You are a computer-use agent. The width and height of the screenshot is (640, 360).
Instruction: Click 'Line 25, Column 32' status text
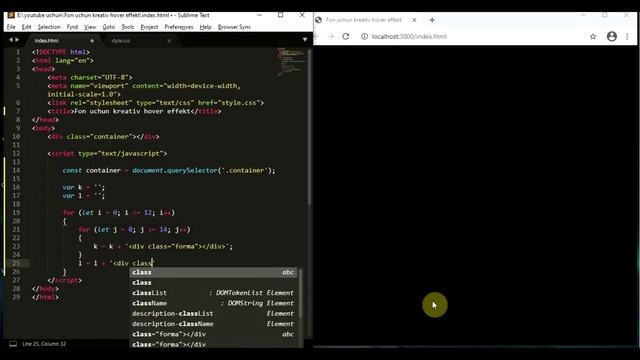click(x=44, y=344)
